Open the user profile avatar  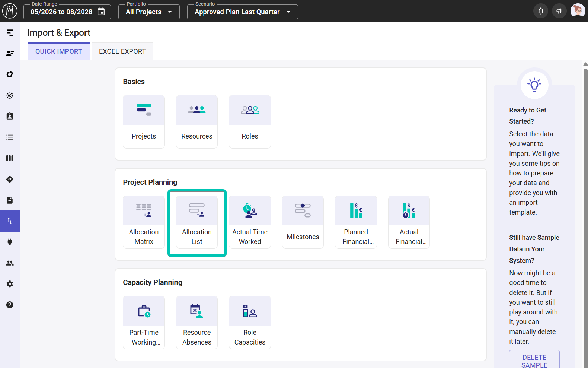(x=578, y=11)
